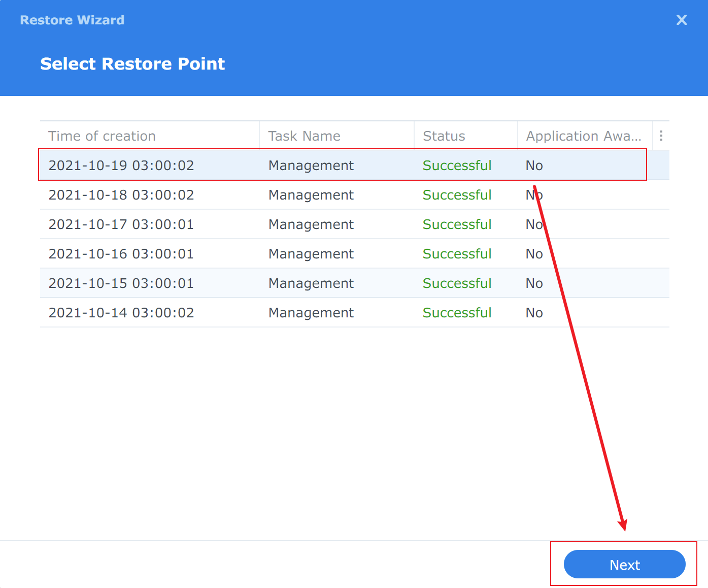Highlight the 2021-10-15 03:00:01 restore point
The image size is (708, 588).
click(121, 283)
